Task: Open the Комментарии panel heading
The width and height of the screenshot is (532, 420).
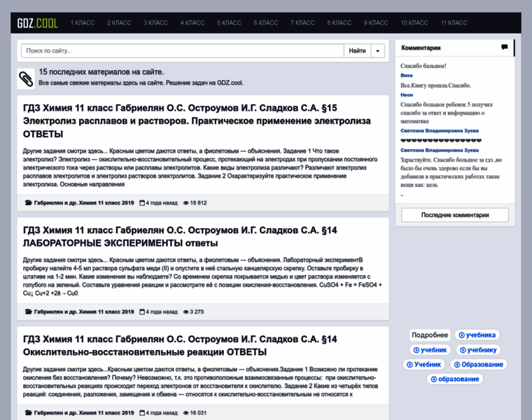Action: pyautogui.click(x=421, y=48)
